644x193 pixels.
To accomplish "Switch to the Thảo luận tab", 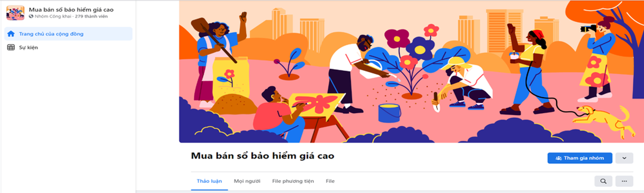I will click(x=209, y=181).
